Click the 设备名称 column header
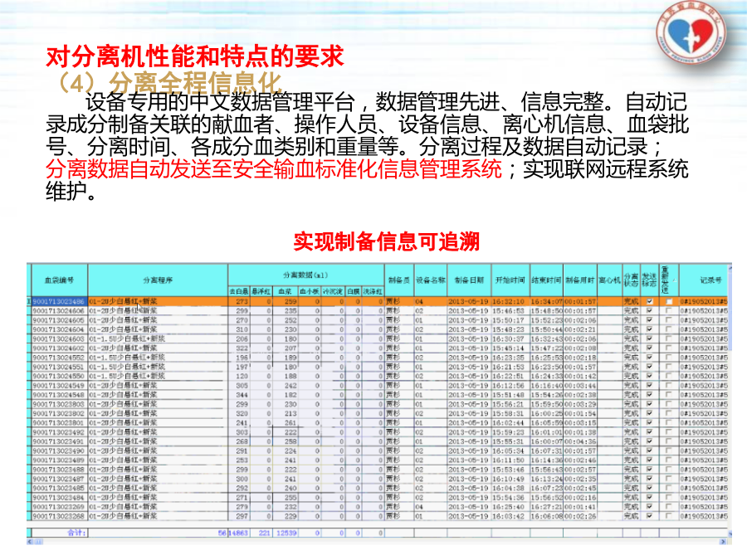 (x=431, y=280)
